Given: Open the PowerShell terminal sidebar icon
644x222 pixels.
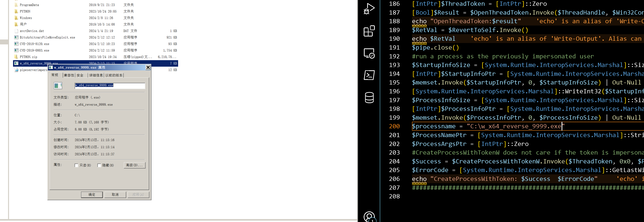Looking at the screenshot, I should pos(369,75).
